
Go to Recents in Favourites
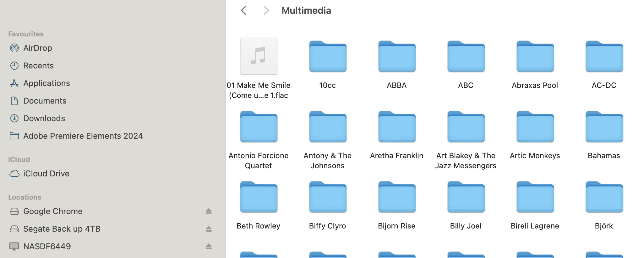pos(38,66)
